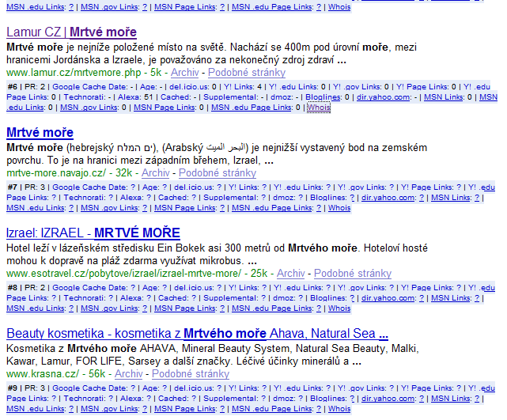Click snippet text 'Kosmetika z Mrtvého moře AHAVA'
The width and height of the screenshot is (507, 420).
(91, 349)
